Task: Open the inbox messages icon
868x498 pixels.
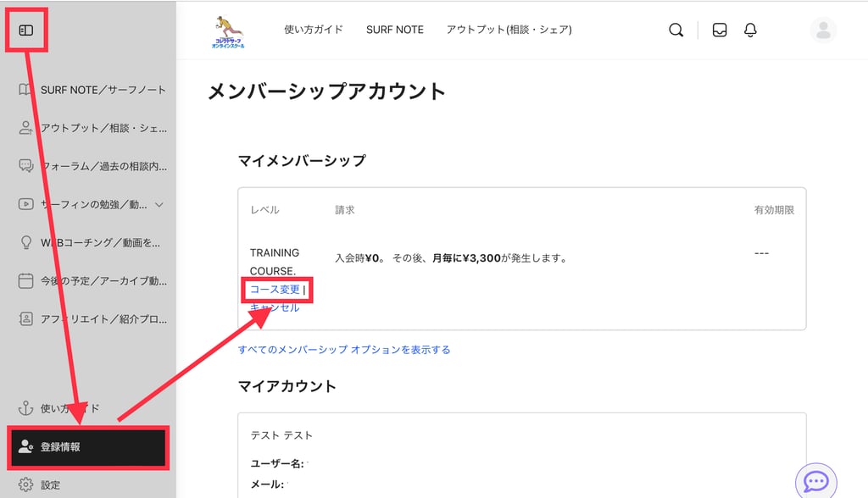Action: [x=720, y=30]
